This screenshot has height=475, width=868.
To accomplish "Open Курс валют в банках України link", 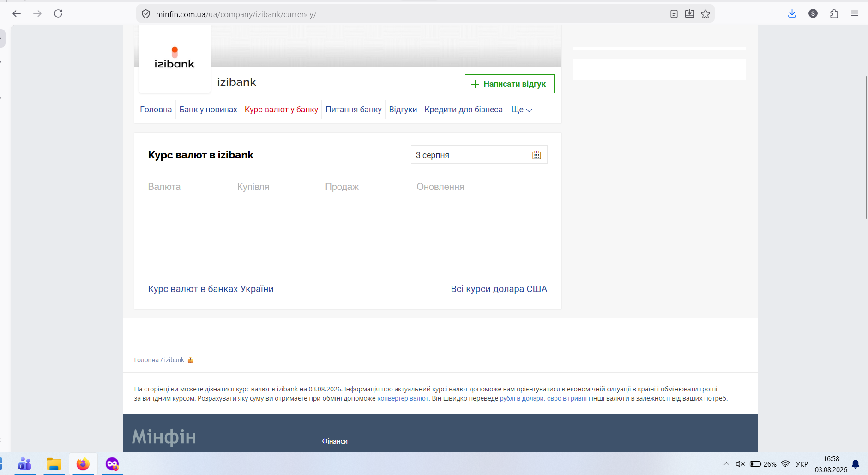I will point(211,289).
